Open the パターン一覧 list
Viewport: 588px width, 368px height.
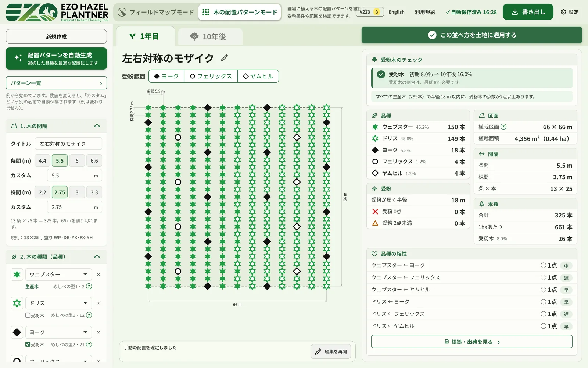pyautogui.click(x=56, y=83)
